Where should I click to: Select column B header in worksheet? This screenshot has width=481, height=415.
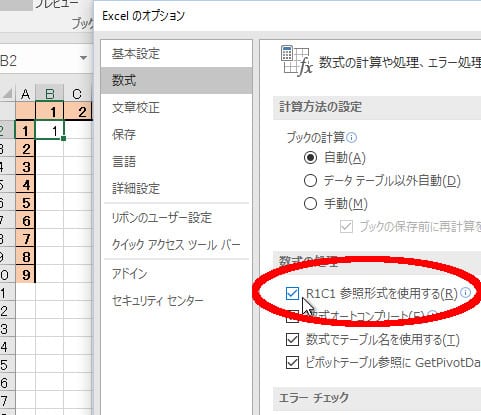49,94
